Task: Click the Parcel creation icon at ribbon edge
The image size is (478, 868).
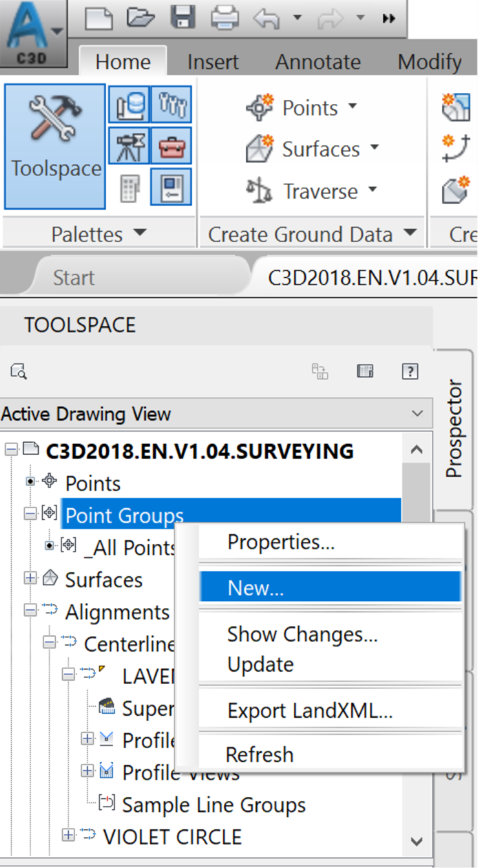Action: (457, 108)
